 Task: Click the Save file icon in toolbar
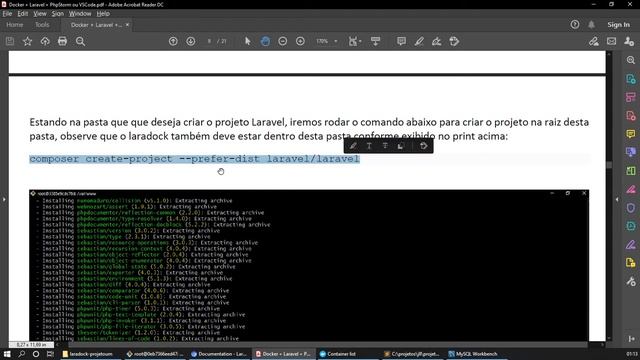(10, 41)
